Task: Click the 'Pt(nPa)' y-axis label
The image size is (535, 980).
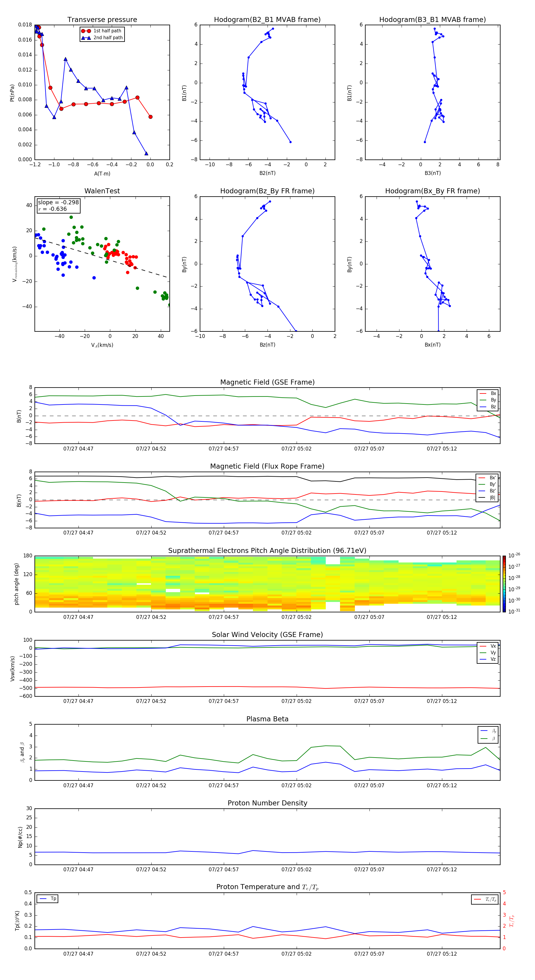Action: click(12, 92)
